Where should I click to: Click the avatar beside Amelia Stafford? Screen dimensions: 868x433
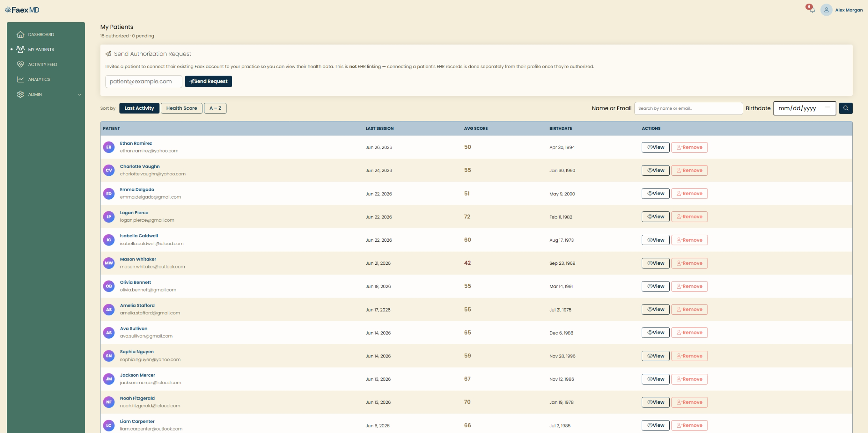coord(109,309)
